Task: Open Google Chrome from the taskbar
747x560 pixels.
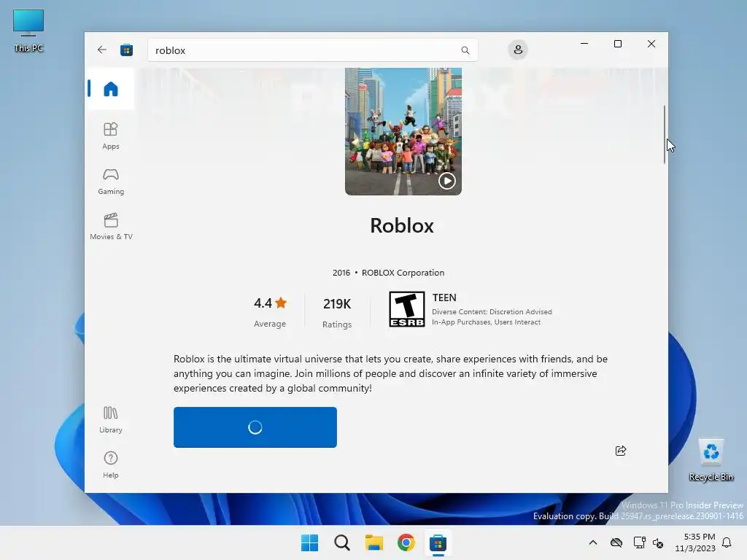Action: (406, 542)
